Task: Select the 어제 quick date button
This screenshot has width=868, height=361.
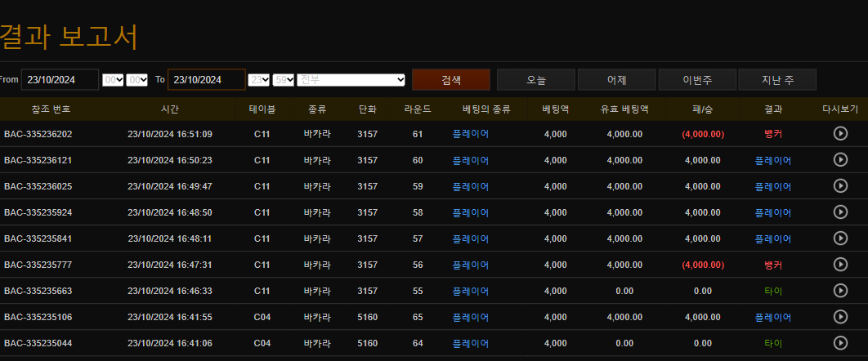Action: pyautogui.click(x=616, y=80)
